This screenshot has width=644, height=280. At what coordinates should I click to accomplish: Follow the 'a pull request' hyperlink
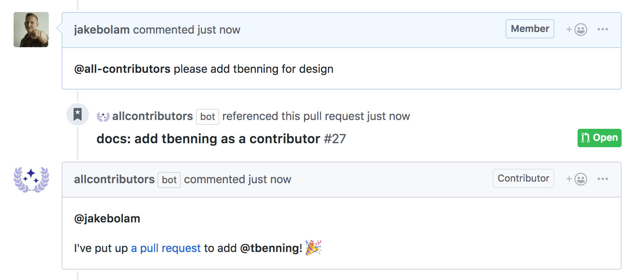(166, 248)
